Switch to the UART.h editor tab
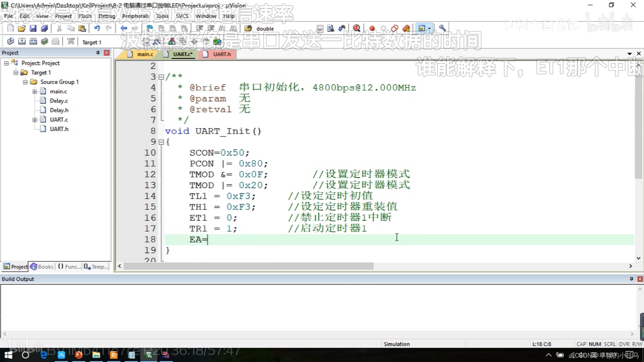The width and height of the screenshot is (644, 362). [218, 54]
